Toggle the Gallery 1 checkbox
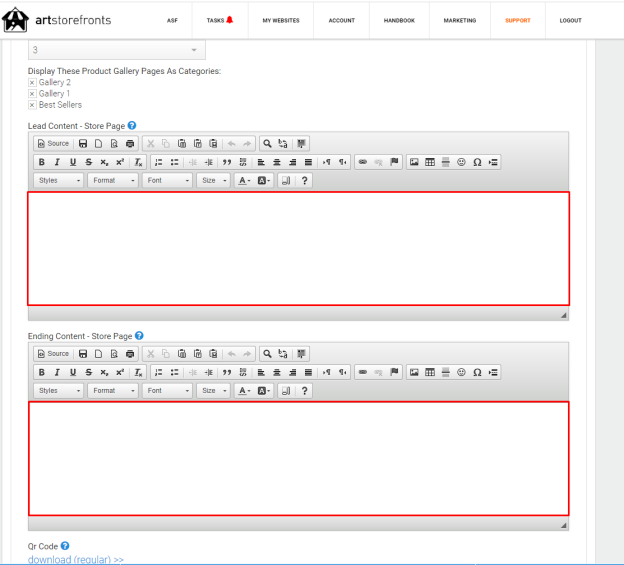Image resolution: width=624 pixels, height=565 pixels. pos(32,94)
